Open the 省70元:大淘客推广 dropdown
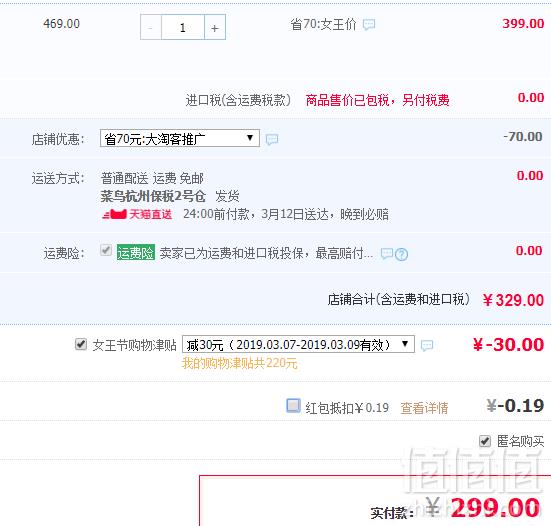Viewport: 551px width, 526px height. 180,138
